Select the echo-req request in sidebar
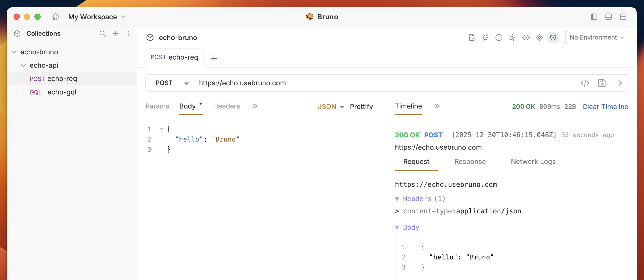 point(72,79)
